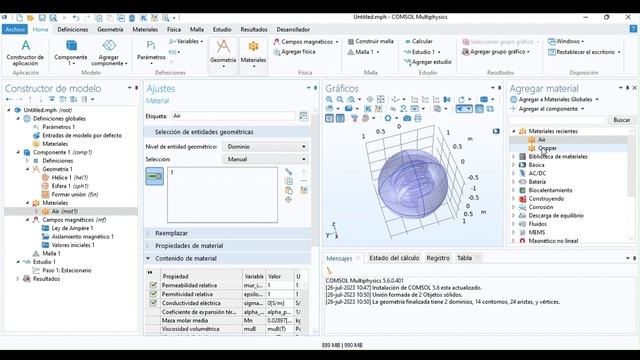Uncheck the Conductividad eléctrica checkbox

[153, 303]
